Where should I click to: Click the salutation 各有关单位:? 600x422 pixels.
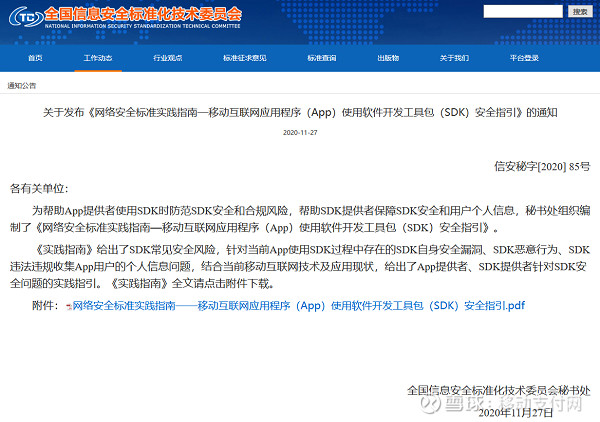pos(39,188)
